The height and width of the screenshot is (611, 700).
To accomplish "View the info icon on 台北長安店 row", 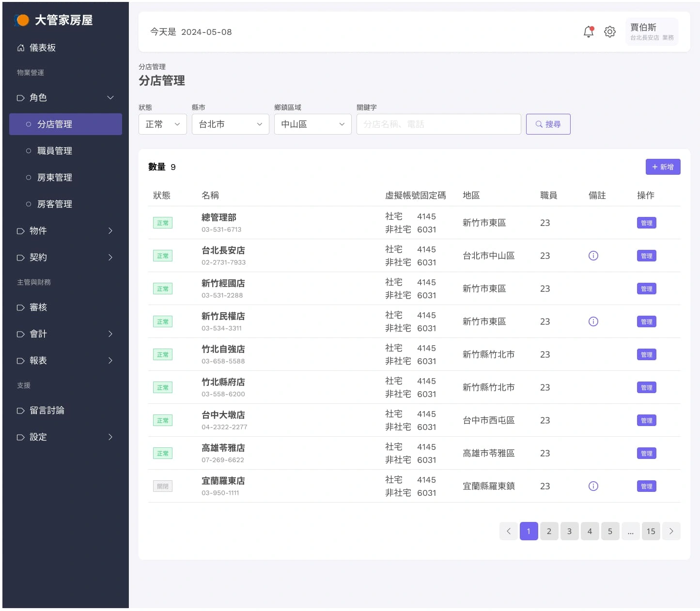I will [x=593, y=255].
